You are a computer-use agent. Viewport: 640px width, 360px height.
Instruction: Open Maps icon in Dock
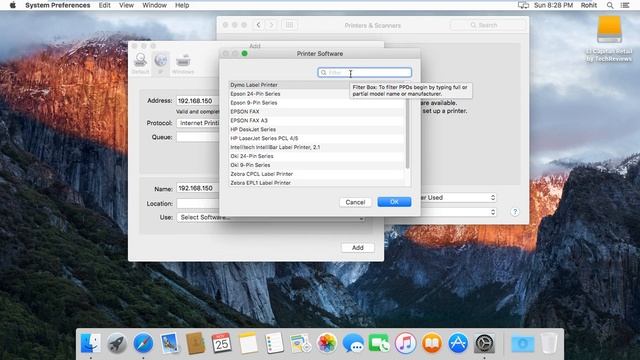click(300, 343)
